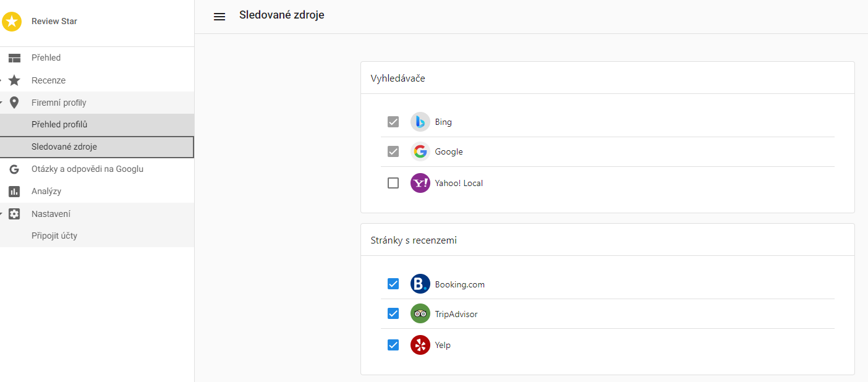
Task: Click the TripAdvisor label text
Action: pyautogui.click(x=456, y=314)
